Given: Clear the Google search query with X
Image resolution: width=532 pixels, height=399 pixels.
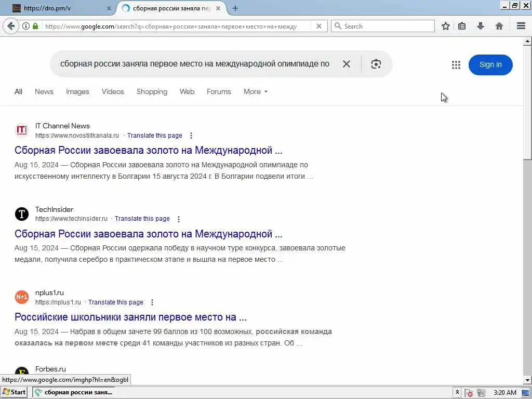Looking at the screenshot, I should click(347, 64).
